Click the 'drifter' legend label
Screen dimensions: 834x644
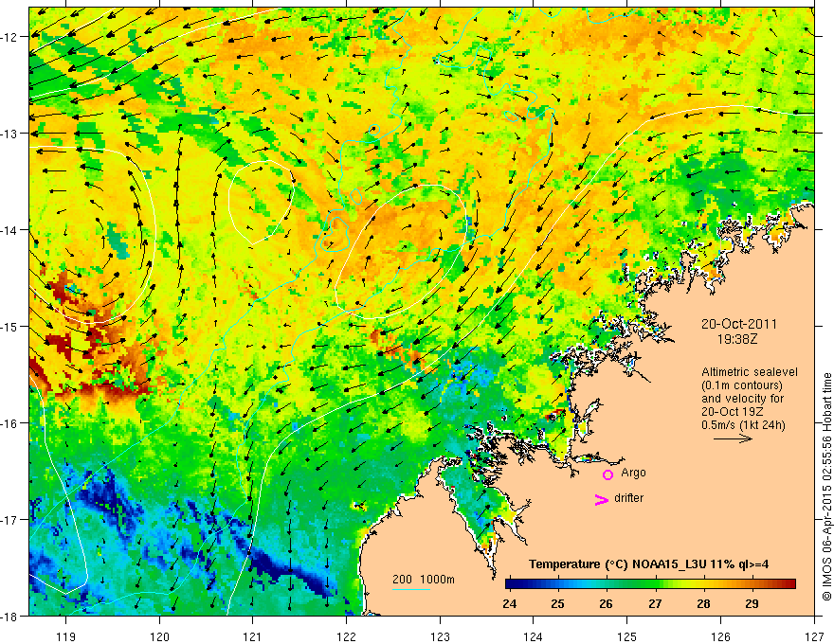(x=628, y=498)
